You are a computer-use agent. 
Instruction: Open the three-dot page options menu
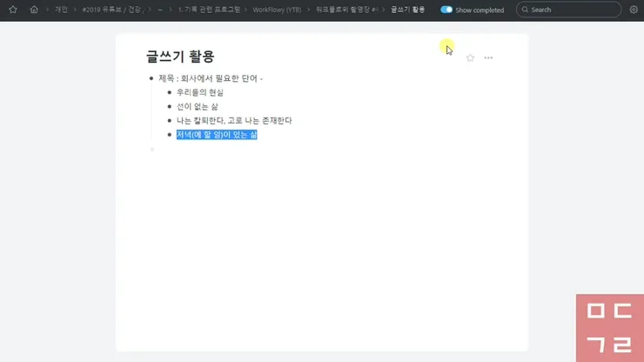488,58
